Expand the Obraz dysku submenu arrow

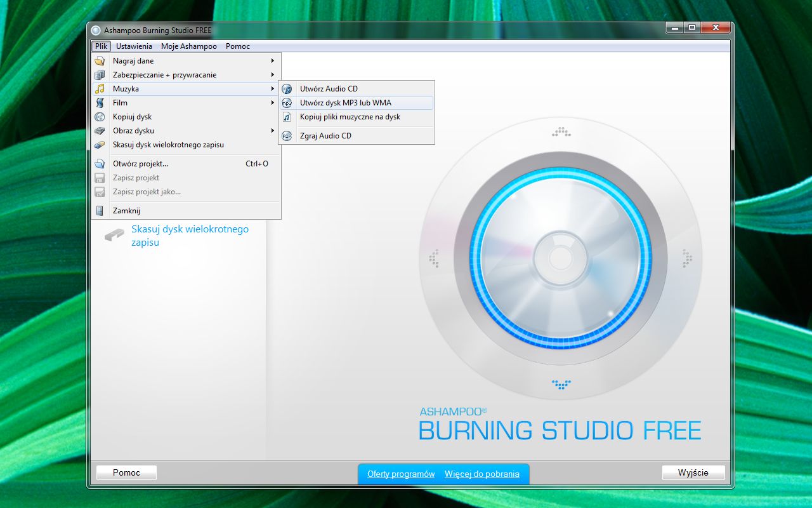pyautogui.click(x=273, y=131)
